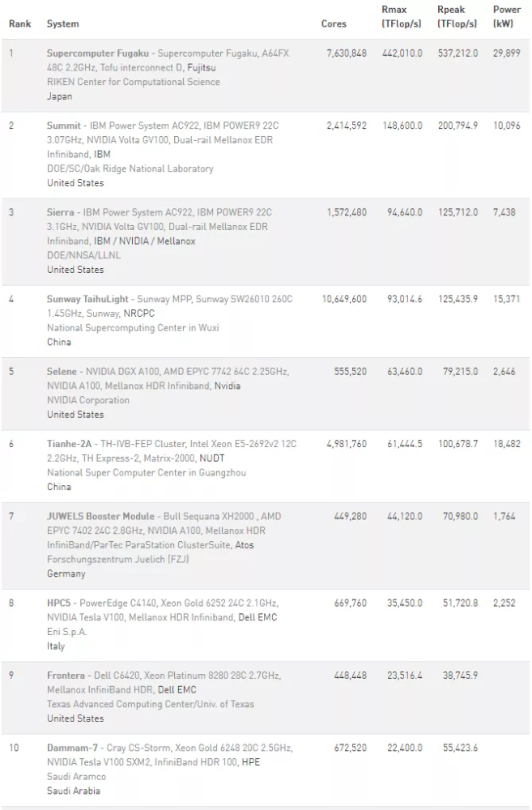Click the System column header
This screenshot has width=532, height=810.
pos(62,24)
